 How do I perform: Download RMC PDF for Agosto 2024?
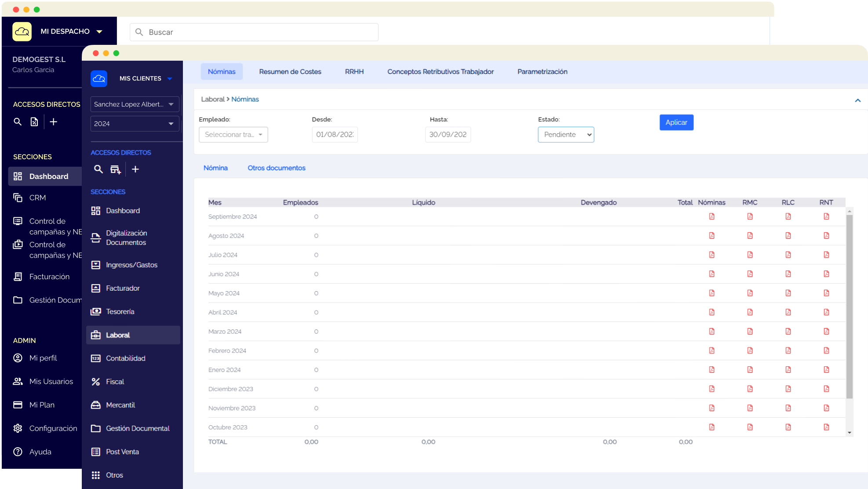[x=750, y=236]
